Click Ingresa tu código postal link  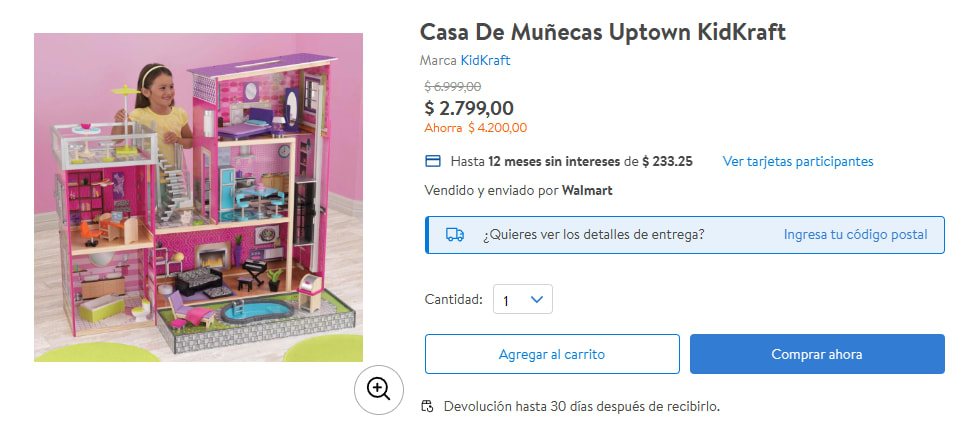click(855, 235)
